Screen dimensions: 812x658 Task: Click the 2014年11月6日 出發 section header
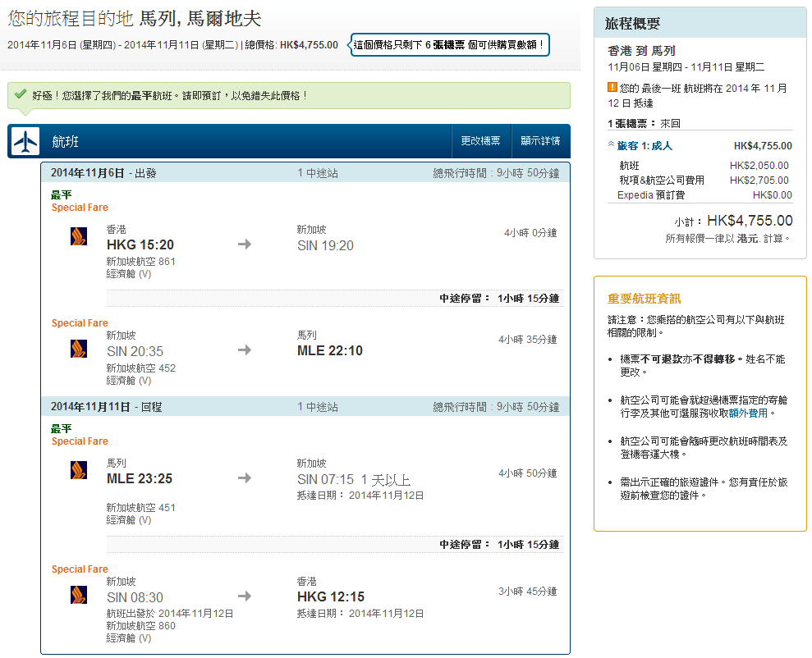pos(103,173)
